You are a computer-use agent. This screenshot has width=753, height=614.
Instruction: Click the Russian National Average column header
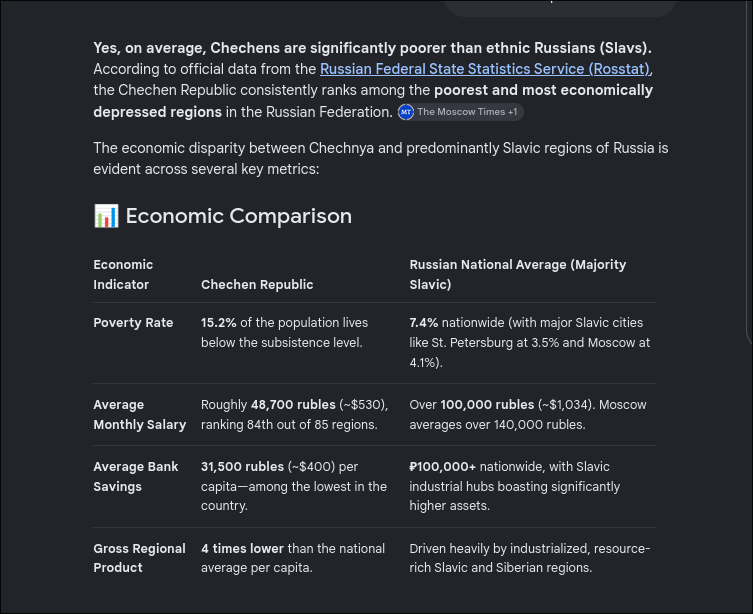518,275
